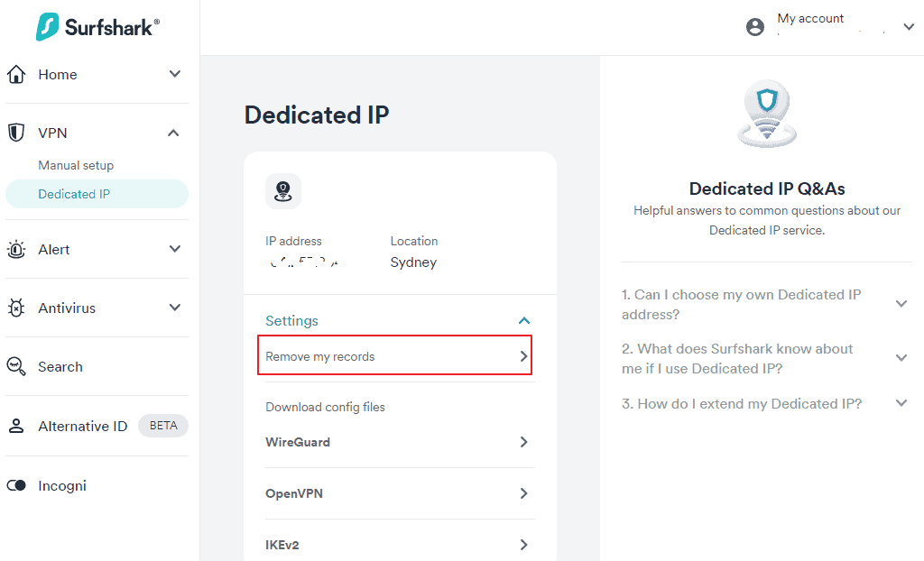This screenshot has width=924, height=561.
Task: Collapse the VPN menu chevron
Action: coord(173,133)
